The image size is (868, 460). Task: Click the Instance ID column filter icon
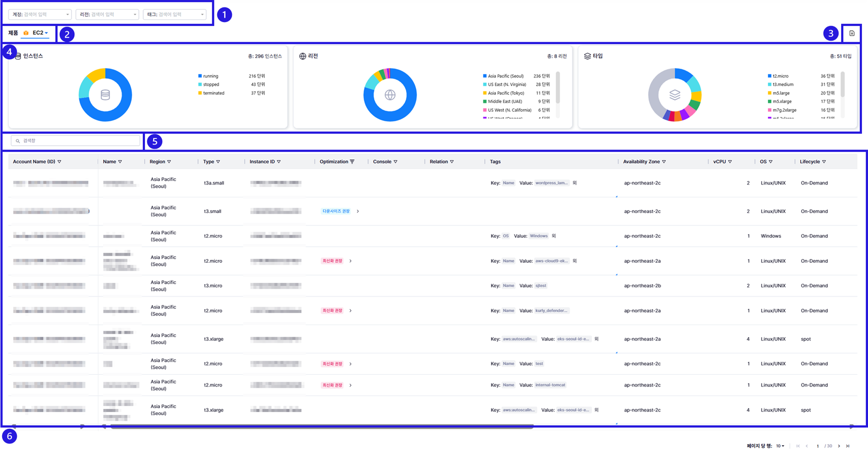point(279,162)
